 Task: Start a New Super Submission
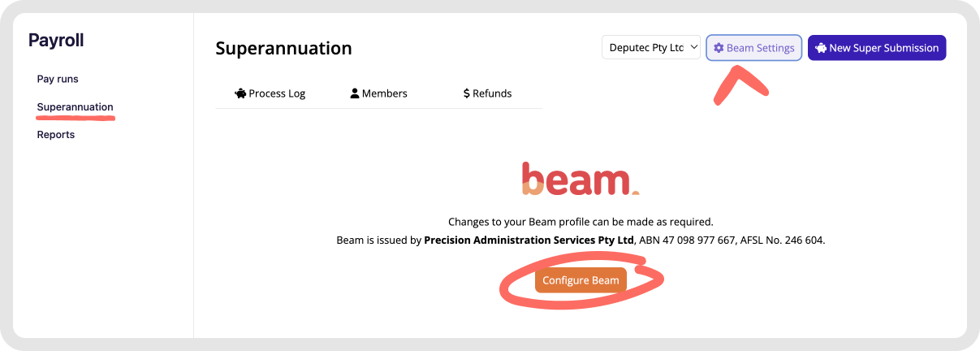tap(877, 48)
